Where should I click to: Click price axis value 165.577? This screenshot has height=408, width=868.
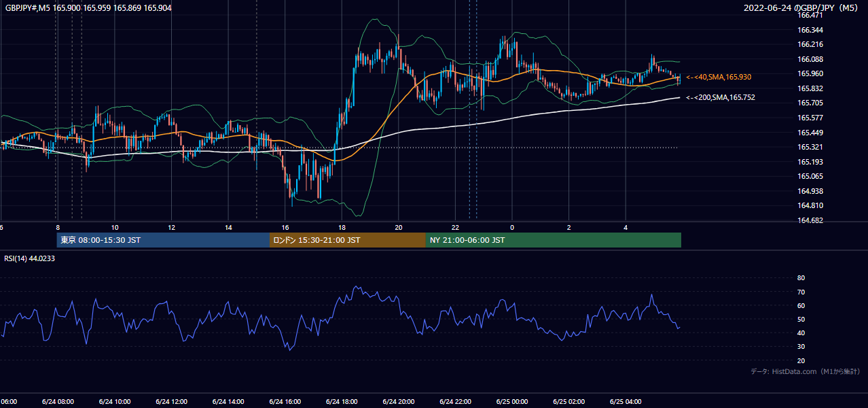tap(810, 118)
